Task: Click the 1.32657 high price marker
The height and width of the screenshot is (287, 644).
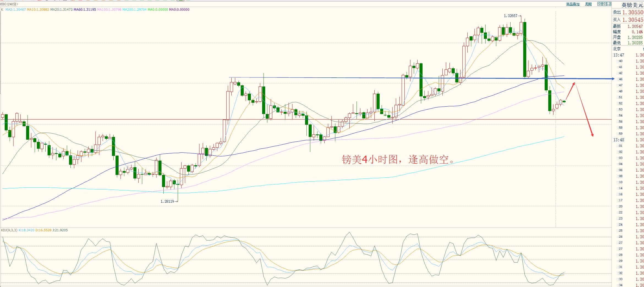Action: pyautogui.click(x=510, y=16)
